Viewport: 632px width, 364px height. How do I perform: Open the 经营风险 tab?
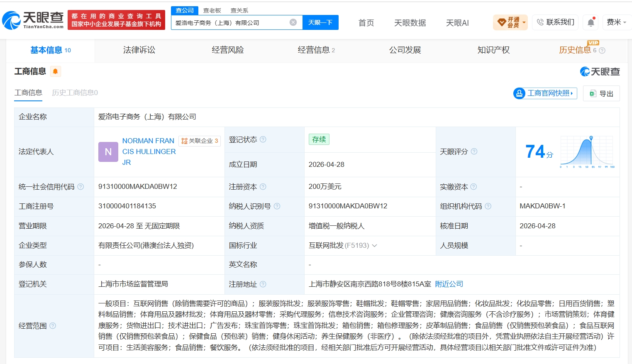coord(228,50)
